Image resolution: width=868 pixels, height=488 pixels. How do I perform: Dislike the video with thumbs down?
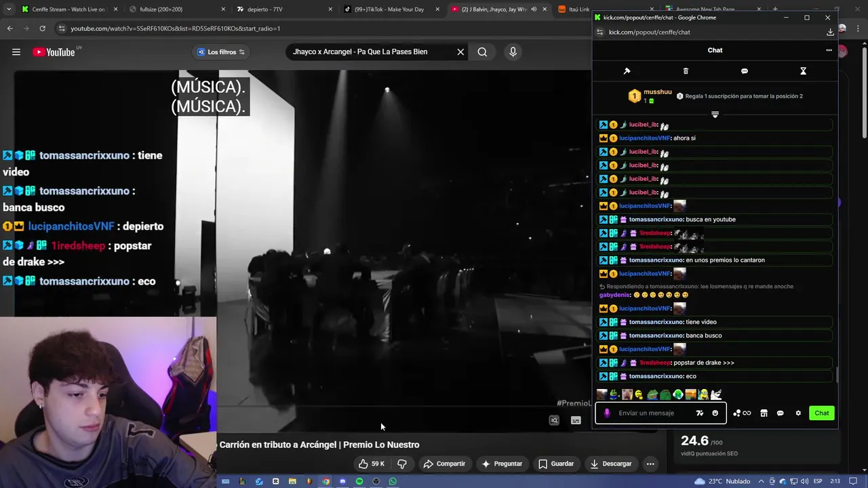401,464
